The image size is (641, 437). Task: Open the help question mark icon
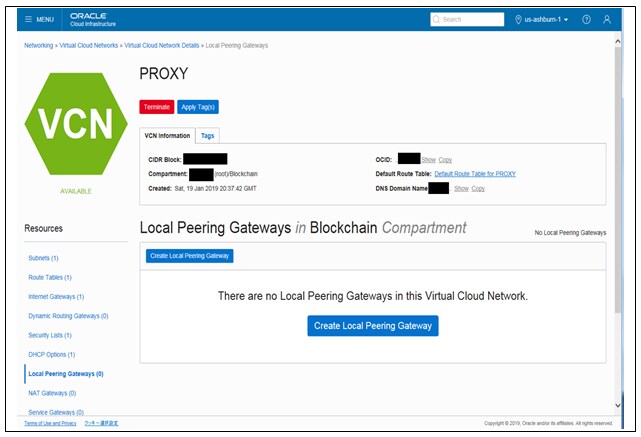586,19
